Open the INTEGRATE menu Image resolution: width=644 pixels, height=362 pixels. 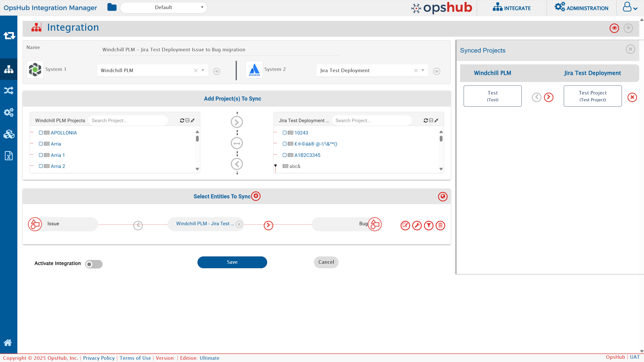(x=512, y=8)
